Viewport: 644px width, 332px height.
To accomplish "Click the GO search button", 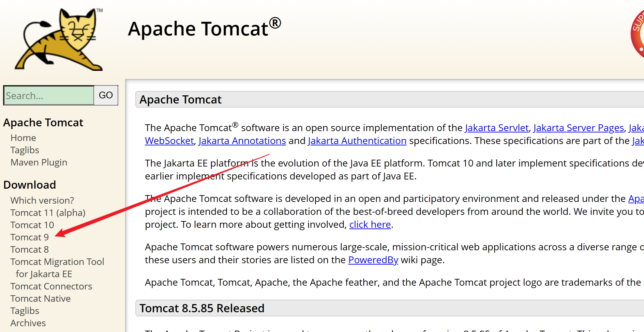I will [x=106, y=95].
